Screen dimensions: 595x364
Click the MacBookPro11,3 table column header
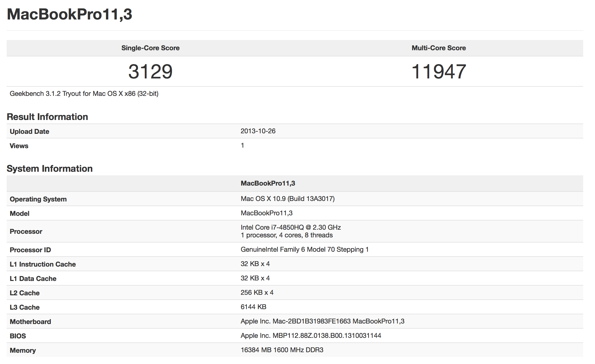[268, 183]
